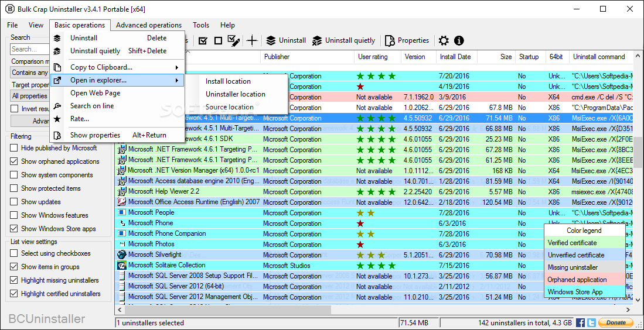644x330 pixels.
Task: Sort by the Uninstall command column header
Action: [x=601, y=57]
